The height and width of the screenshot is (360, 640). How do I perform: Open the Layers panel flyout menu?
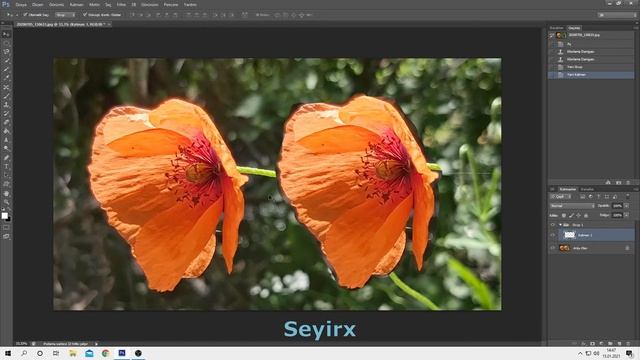tap(636, 189)
